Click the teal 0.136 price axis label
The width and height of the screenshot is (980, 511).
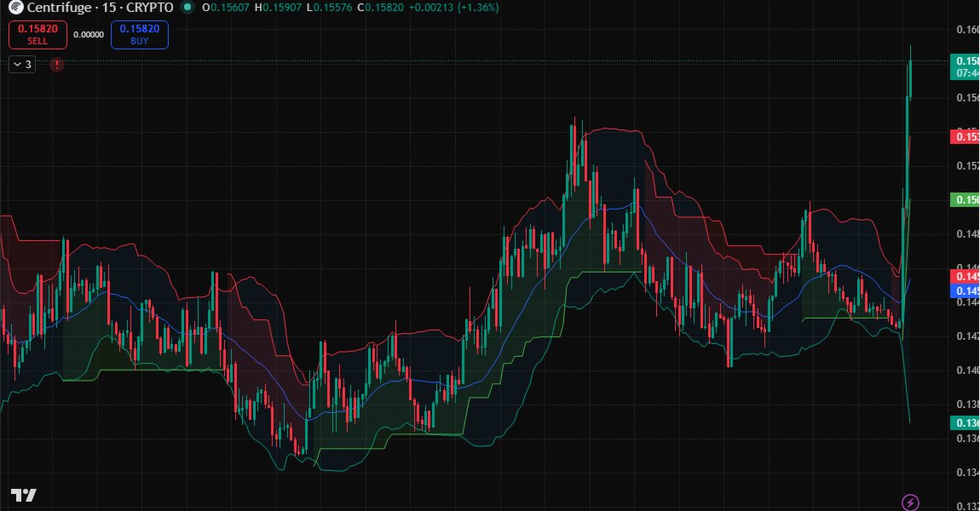(966, 423)
